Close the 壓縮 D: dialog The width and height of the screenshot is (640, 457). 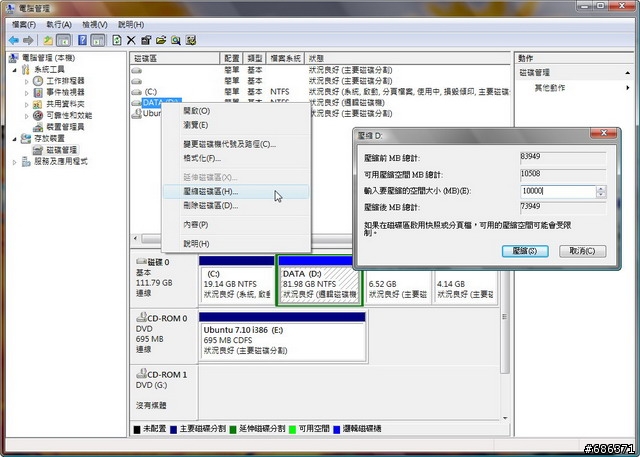point(604,133)
